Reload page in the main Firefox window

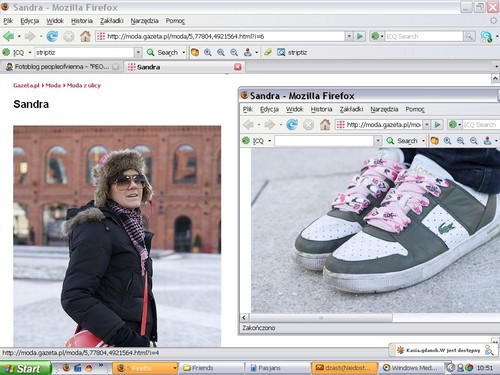52,36
